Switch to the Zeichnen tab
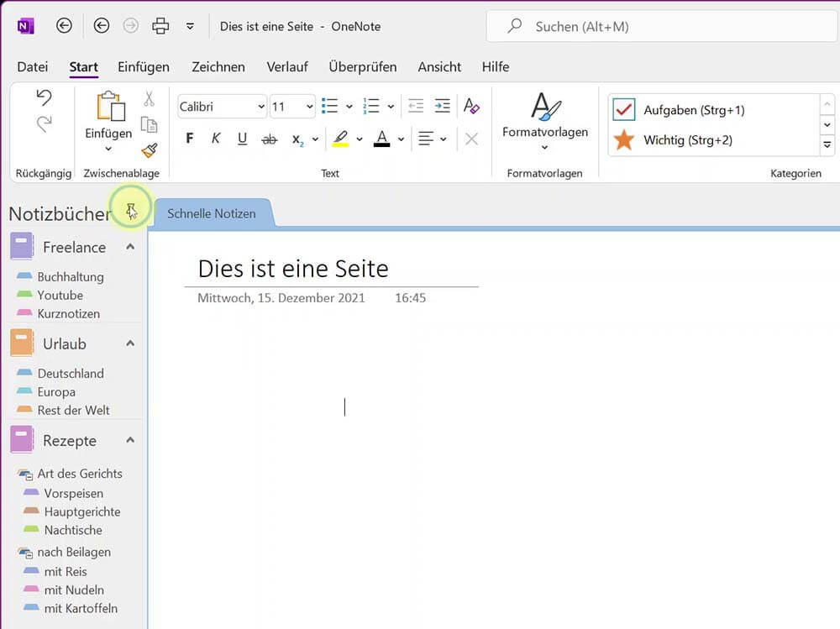This screenshot has width=840, height=629. [218, 67]
